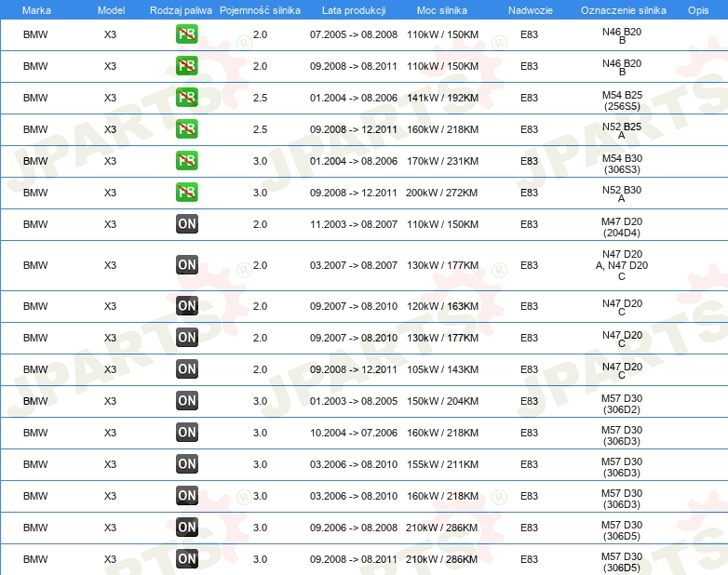The image size is (728, 575).
Task: Click the Lata produkcji column header
Action: pos(354,10)
